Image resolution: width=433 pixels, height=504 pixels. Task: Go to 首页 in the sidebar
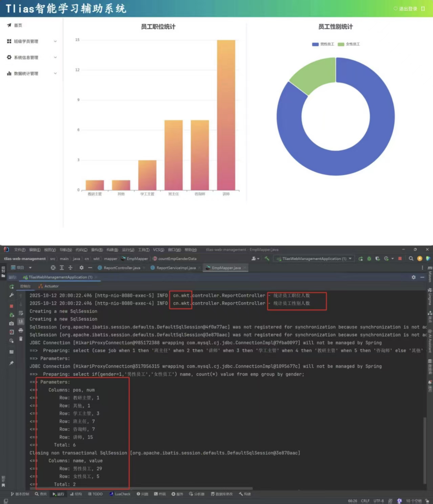tap(18, 25)
